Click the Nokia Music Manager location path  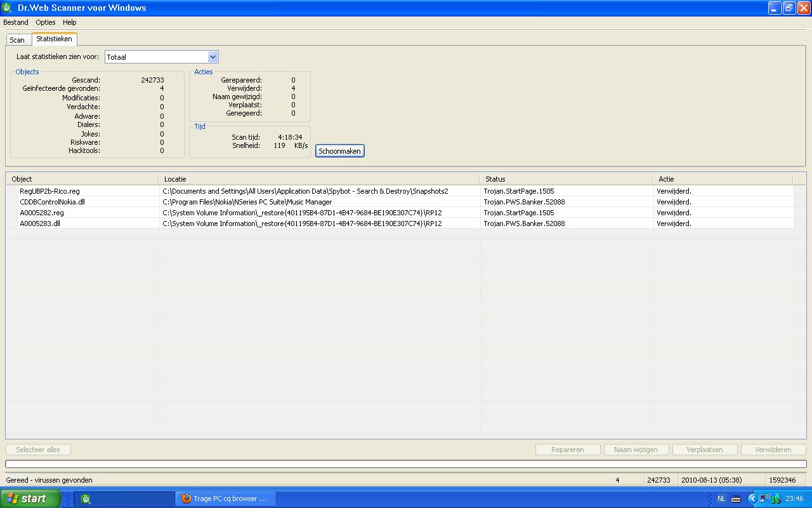click(247, 202)
